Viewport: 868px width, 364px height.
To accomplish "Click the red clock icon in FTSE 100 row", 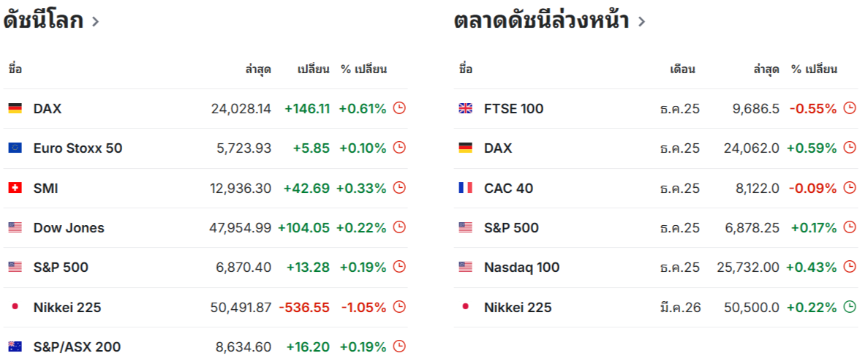I will pyautogui.click(x=850, y=108).
